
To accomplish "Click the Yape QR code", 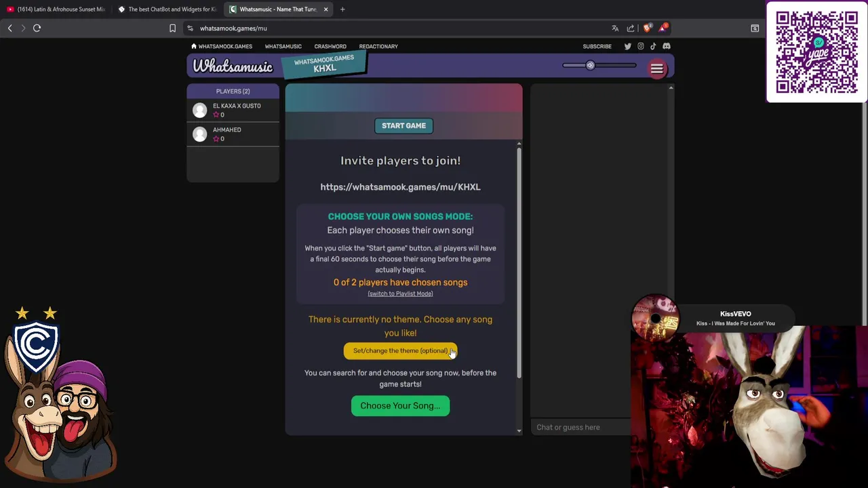I will coord(817,52).
